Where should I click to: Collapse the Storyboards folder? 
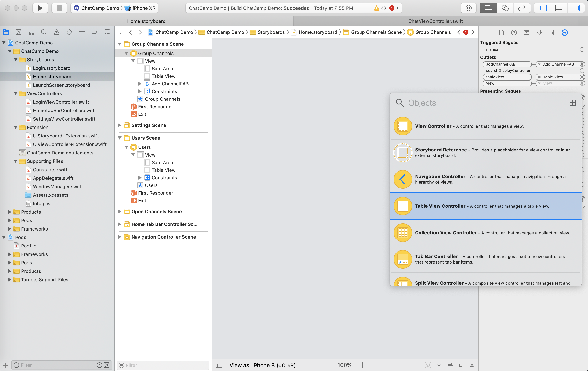pos(16,60)
